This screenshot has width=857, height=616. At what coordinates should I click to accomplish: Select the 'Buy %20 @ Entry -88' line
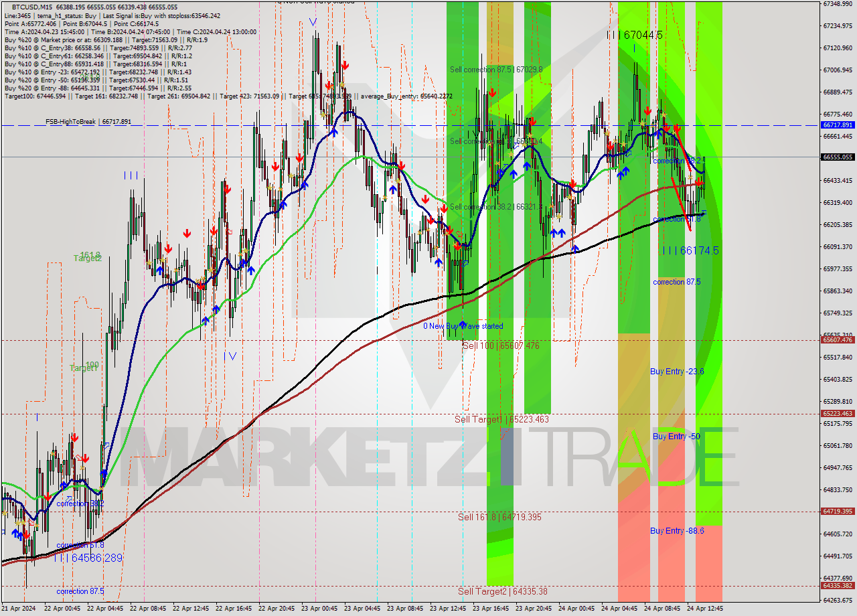98,88
